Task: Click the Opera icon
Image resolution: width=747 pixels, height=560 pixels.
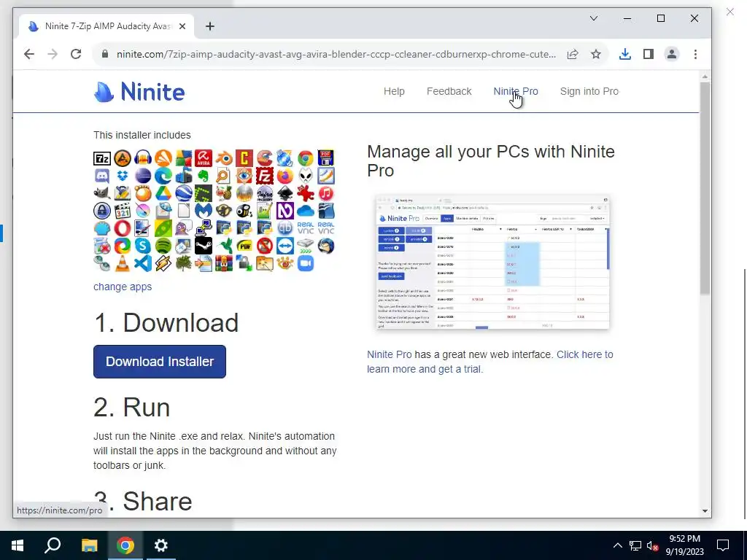Action: [x=123, y=228]
